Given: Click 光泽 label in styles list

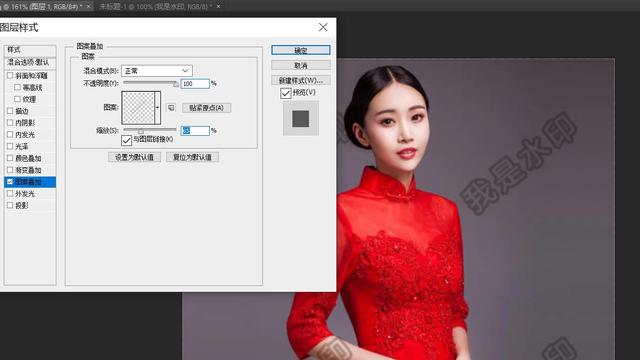Looking at the screenshot, I should click(x=22, y=147).
